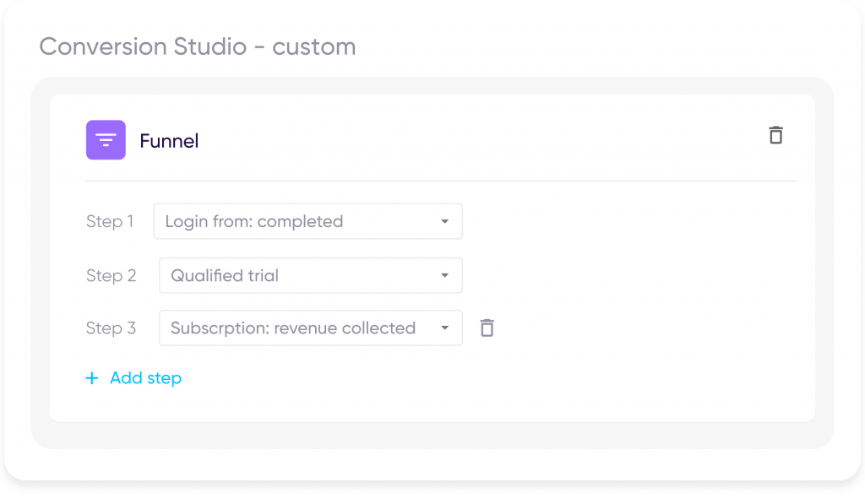Select the 'Login from: completed' combo box

[x=307, y=221]
